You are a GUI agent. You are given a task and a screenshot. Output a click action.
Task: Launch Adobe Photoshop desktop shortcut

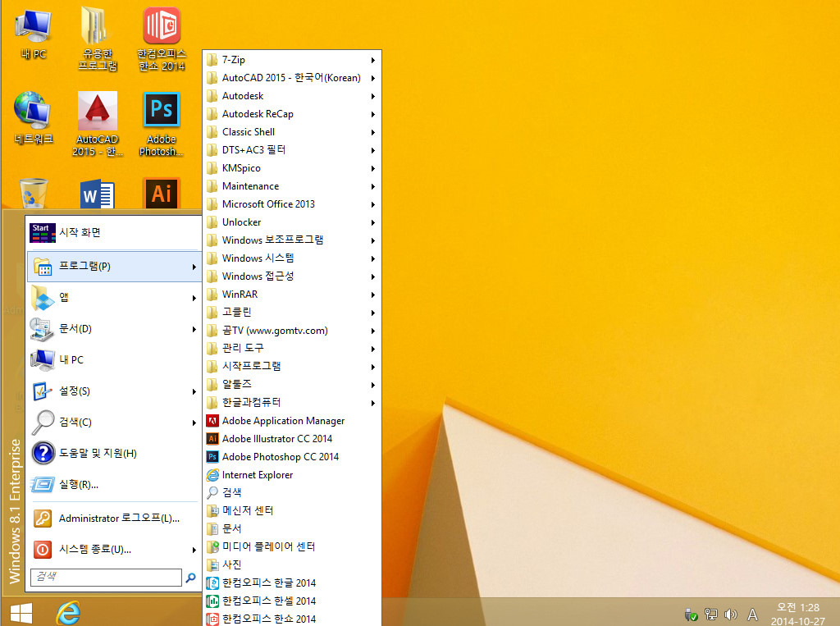[162, 123]
